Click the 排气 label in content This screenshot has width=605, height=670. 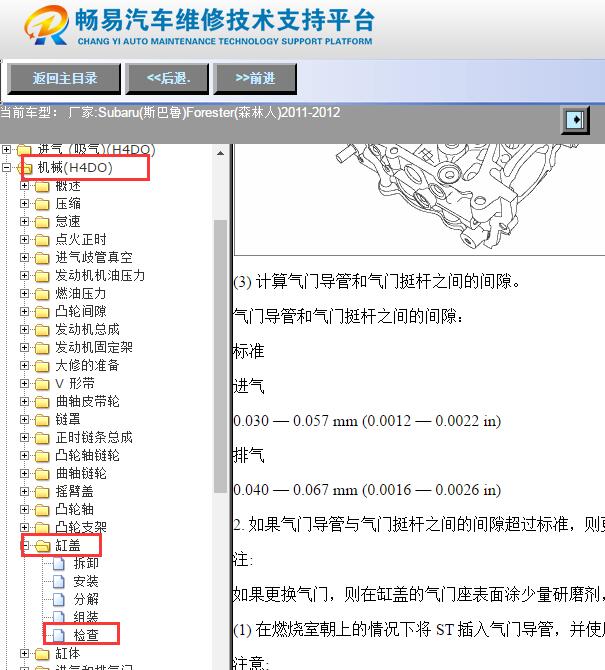(x=249, y=455)
